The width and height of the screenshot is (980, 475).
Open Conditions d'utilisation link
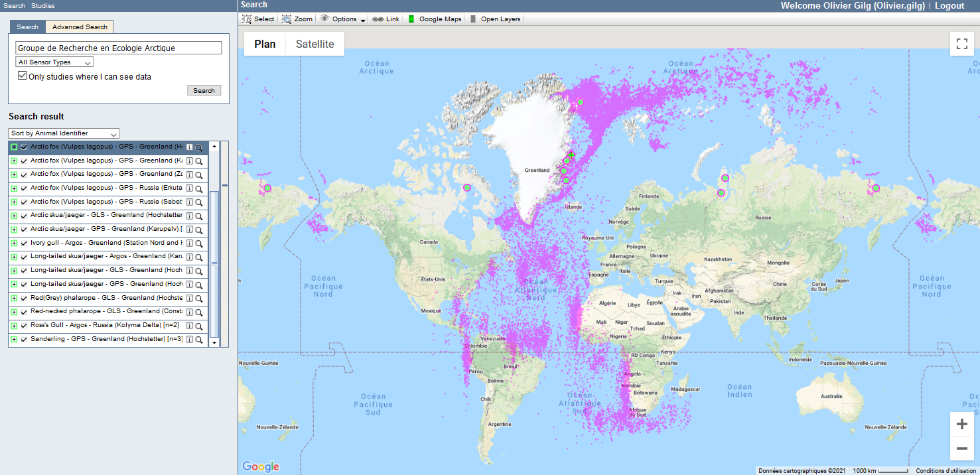coord(945,471)
